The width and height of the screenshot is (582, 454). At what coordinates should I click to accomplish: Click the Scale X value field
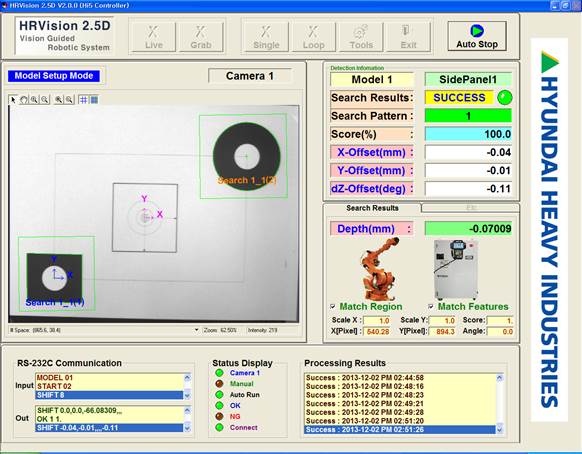click(x=376, y=320)
